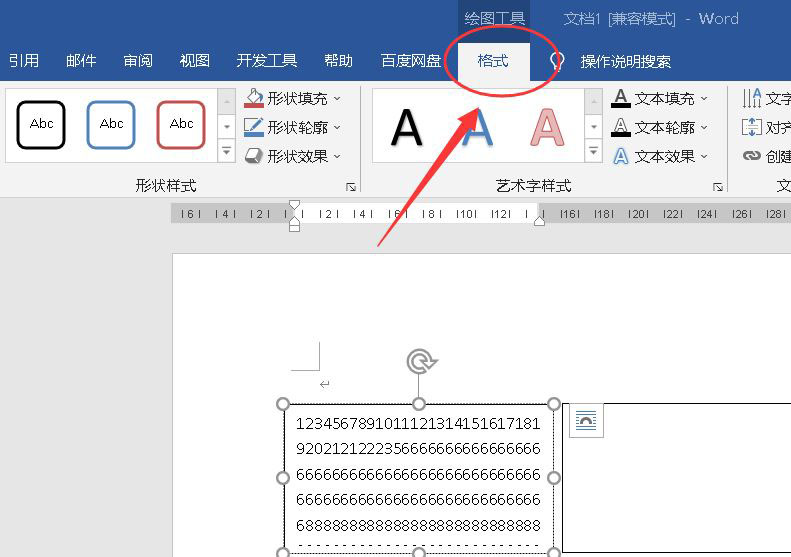Image resolution: width=791 pixels, height=557 pixels.
Task: Click the 形状效果 icon
Action: tap(254, 156)
